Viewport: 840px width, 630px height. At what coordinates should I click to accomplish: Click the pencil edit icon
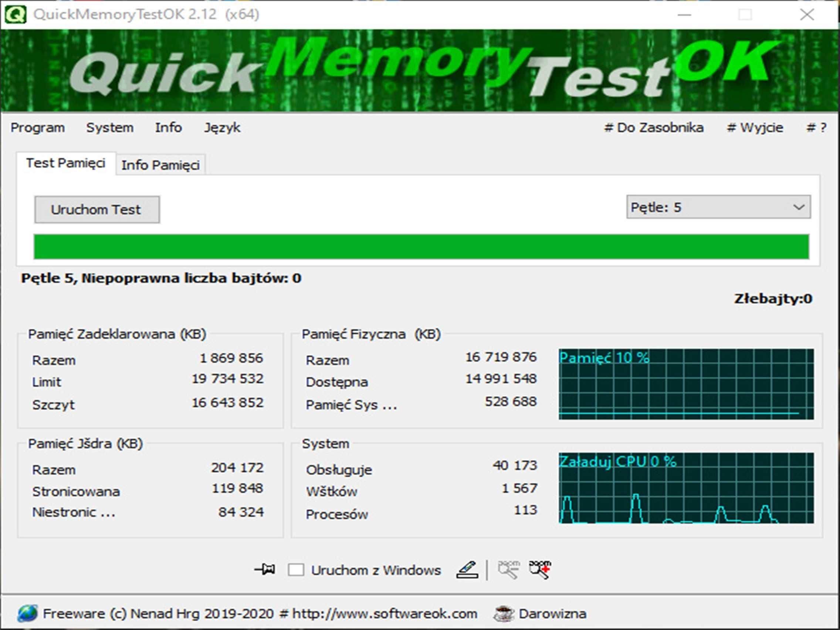(x=467, y=570)
